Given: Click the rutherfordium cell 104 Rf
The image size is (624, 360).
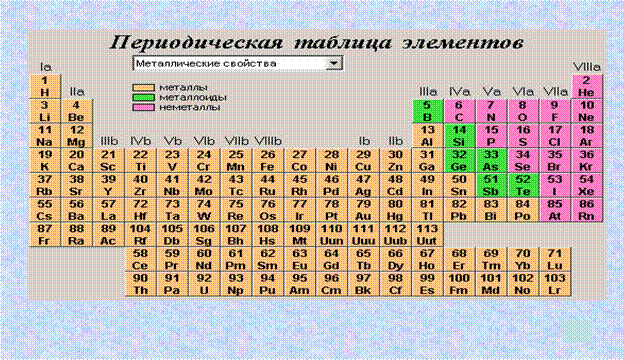Looking at the screenshot, I should 140,235.
